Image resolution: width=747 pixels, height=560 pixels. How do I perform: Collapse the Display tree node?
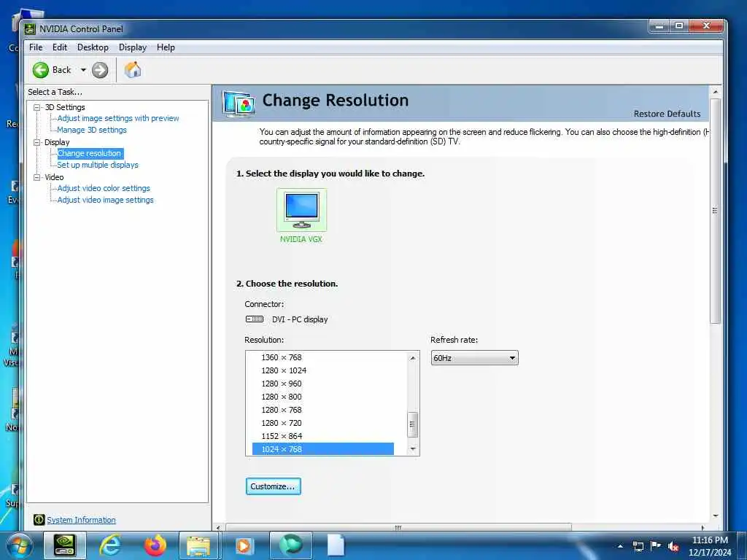pos(36,142)
